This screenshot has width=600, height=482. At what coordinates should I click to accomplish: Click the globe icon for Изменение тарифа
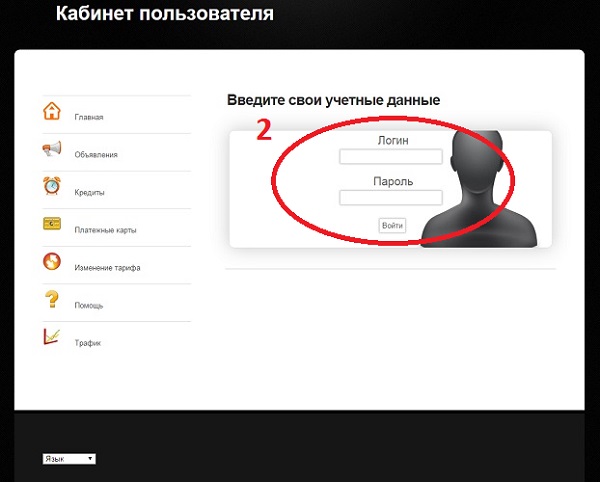click(x=52, y=262)
